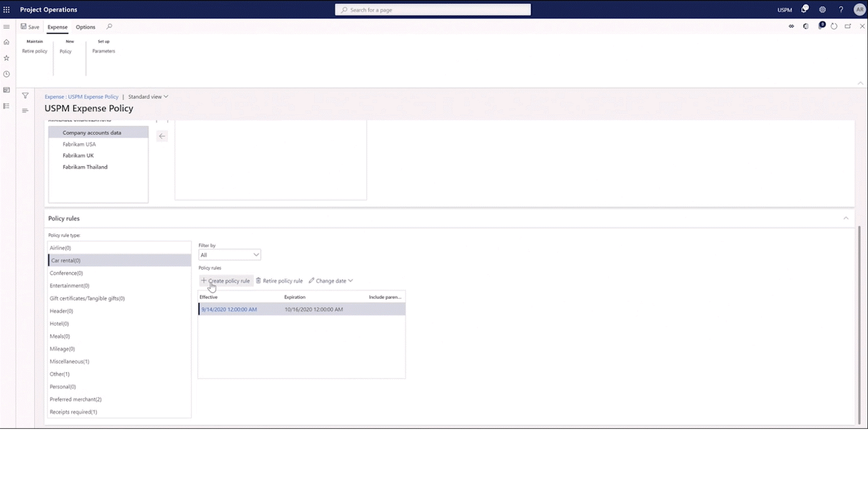The image size is (868, 488).
Task: Select Fabrikam UK in available organizations
Action: (78, 156)
